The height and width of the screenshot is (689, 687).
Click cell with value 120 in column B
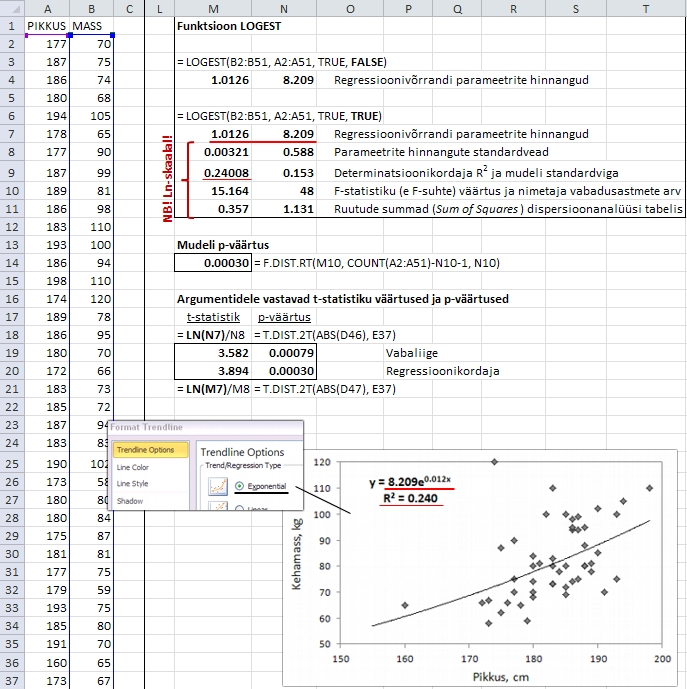(x=91, y=299)
